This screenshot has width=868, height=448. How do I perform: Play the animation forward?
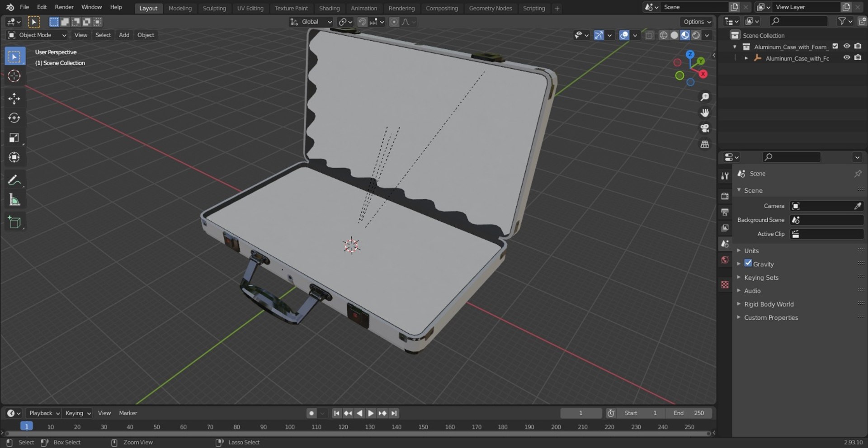pos(371,413)
